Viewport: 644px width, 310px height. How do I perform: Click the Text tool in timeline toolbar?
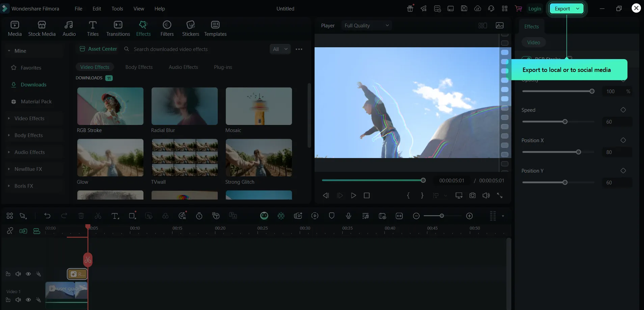point(115,216)
